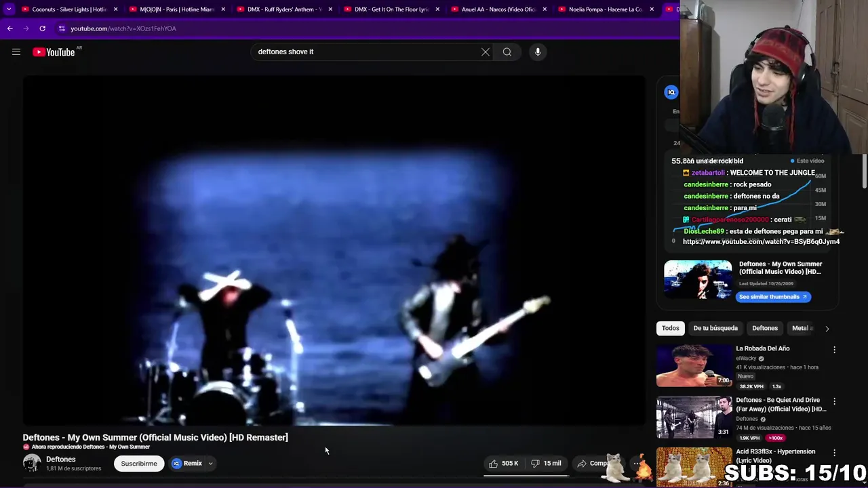This screenshot has width=868, height=488.
Task: Go to the YouTube home logo
Action: [x=54, y=52]
